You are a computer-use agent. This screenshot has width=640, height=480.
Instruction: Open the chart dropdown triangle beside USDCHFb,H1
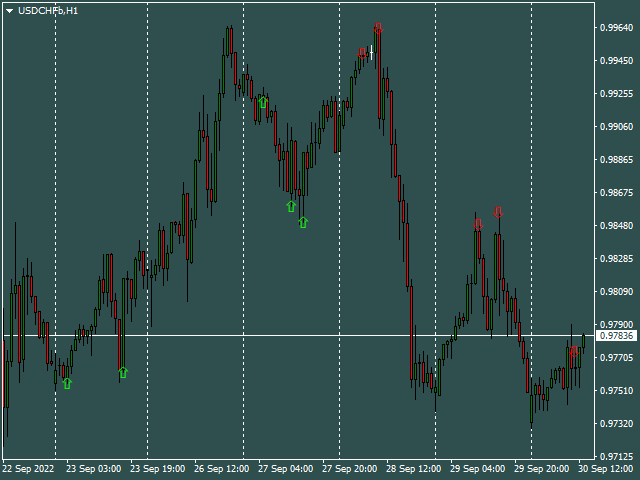[9, 11]
